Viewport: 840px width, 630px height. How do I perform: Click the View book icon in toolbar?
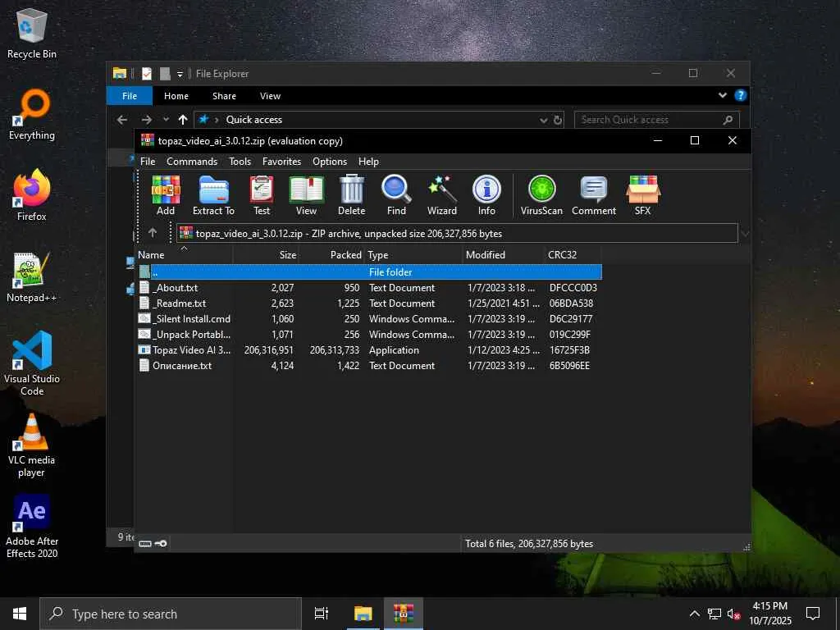point(306,195)
